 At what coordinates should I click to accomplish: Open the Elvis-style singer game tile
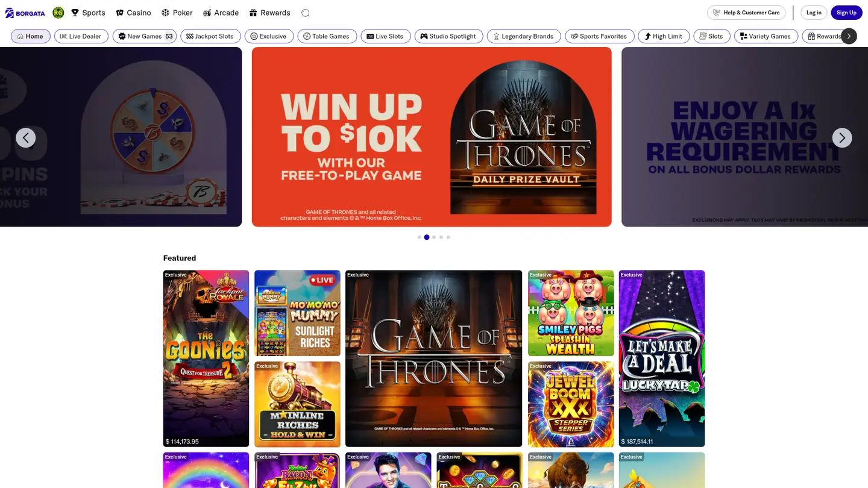[x=388, y=471]
